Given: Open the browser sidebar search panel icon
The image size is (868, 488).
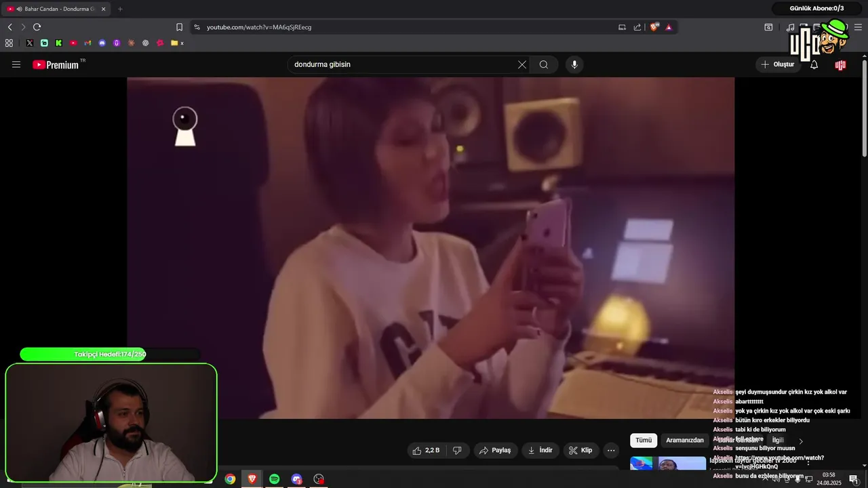Looking at the screenshot, I should click(x=768, y=27).
